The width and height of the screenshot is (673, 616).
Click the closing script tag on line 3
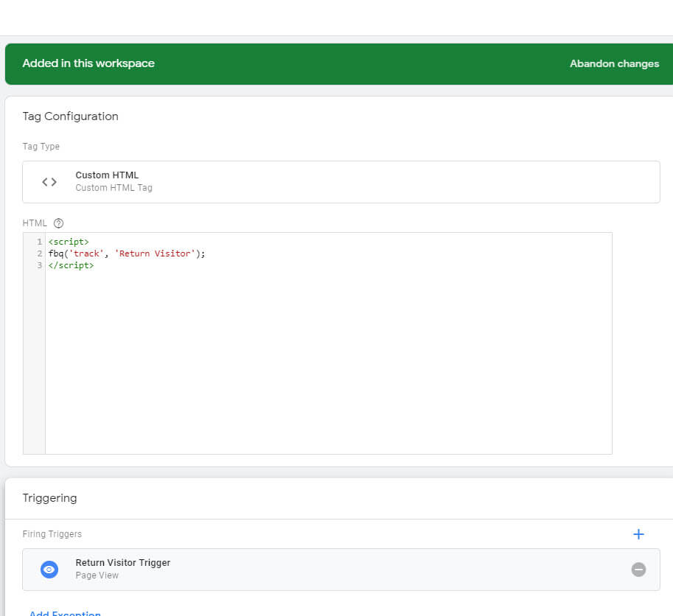coord(71,265)
